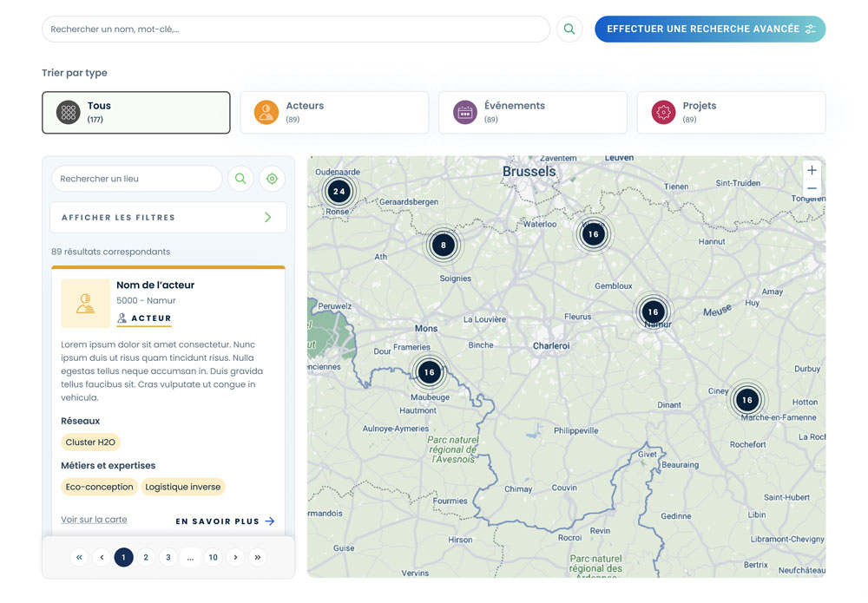
Task: Click the purple Événements calendar icon
Action: (x=465, y=112)
